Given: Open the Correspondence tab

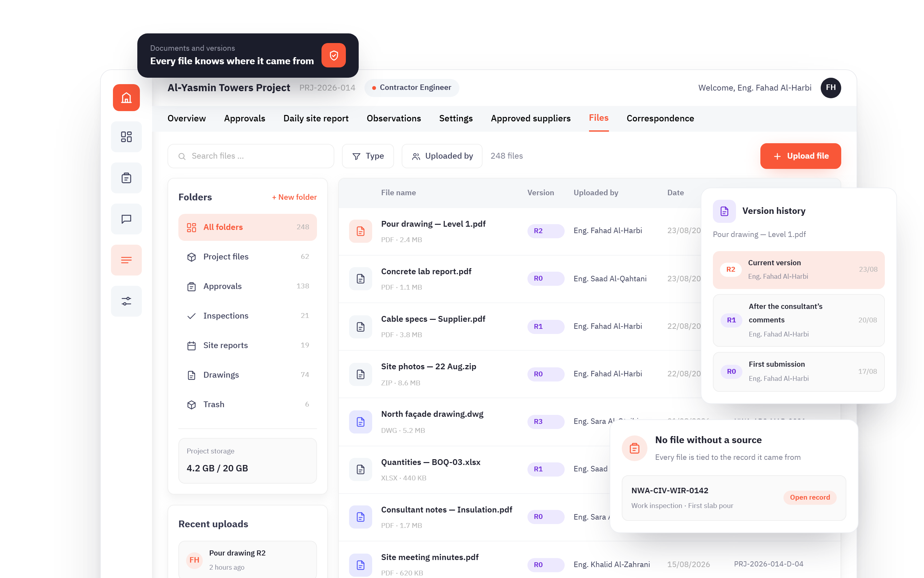Looking at the screenshot, I should click(x=660, y=118).
